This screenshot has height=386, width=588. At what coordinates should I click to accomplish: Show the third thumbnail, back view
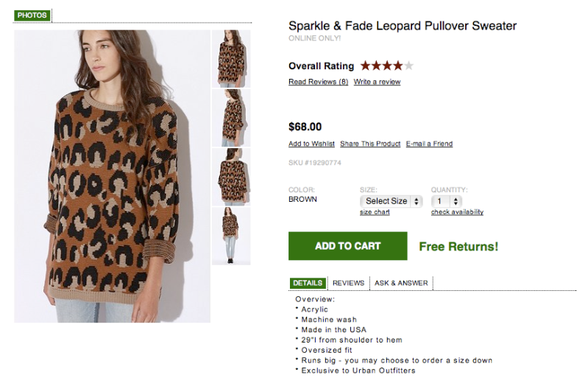pos(231,177)
